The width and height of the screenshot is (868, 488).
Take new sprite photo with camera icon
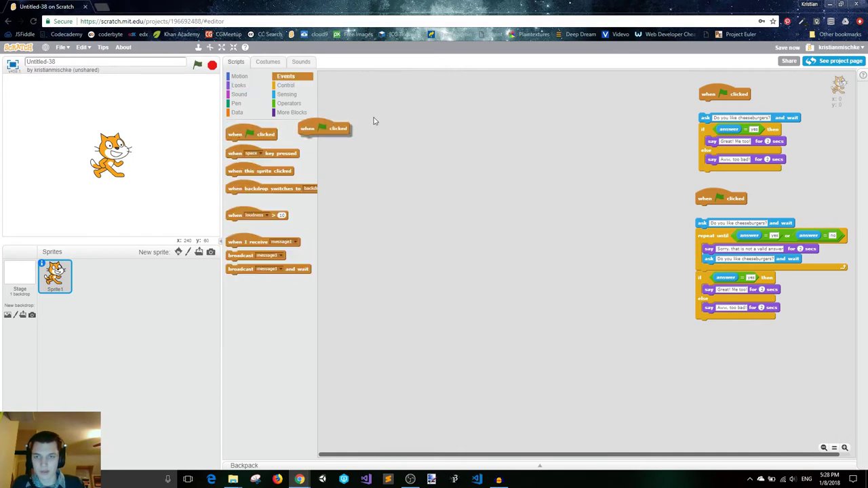coord(211,252)
